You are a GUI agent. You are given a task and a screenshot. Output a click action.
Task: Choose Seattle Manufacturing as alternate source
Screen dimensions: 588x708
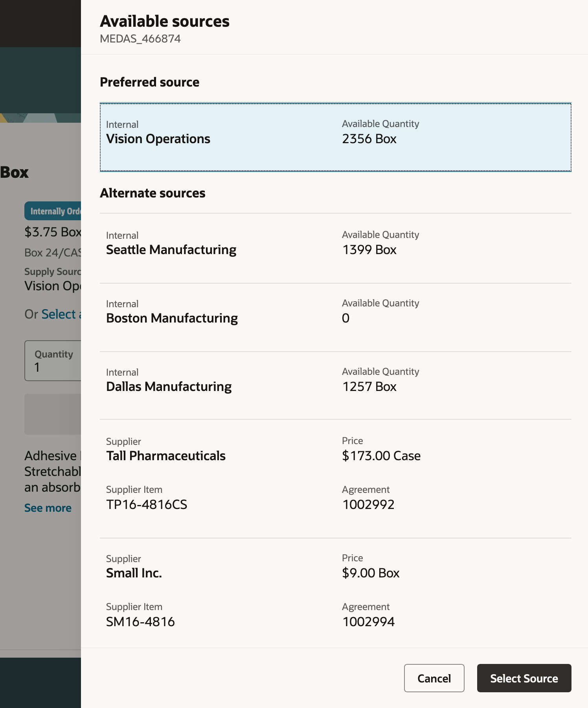click(x=335, y=248)
